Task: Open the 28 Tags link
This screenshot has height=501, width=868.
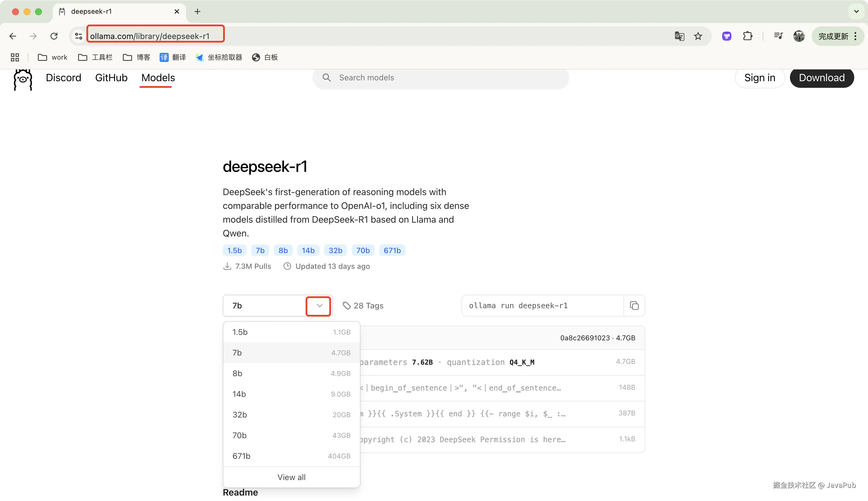Action: tap(363, 306)
